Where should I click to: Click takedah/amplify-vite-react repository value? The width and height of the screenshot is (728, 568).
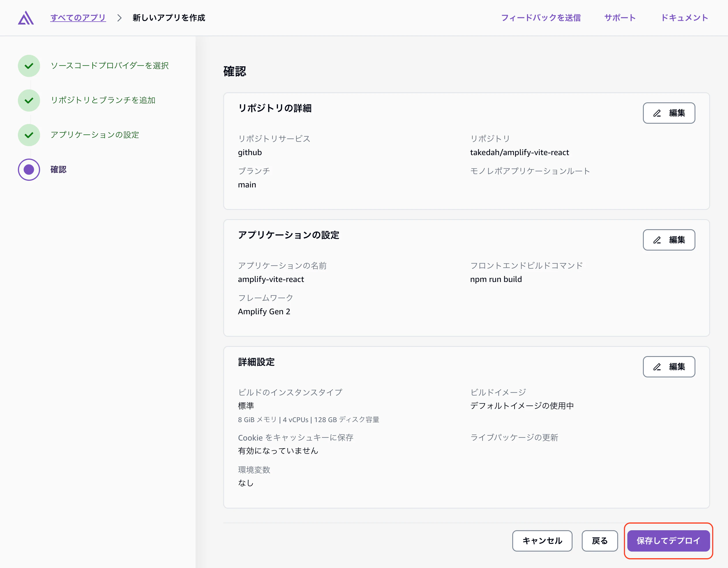tap(519, 153)
